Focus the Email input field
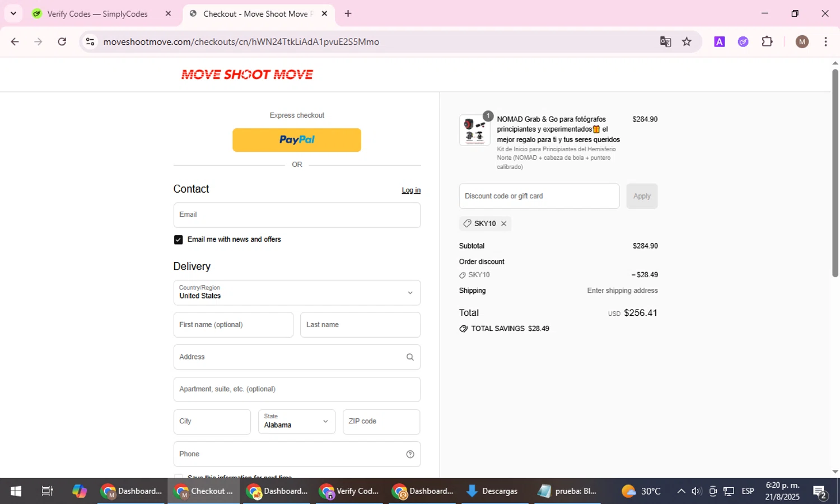Viewport: 840px width, 504px height. point(297,215)
